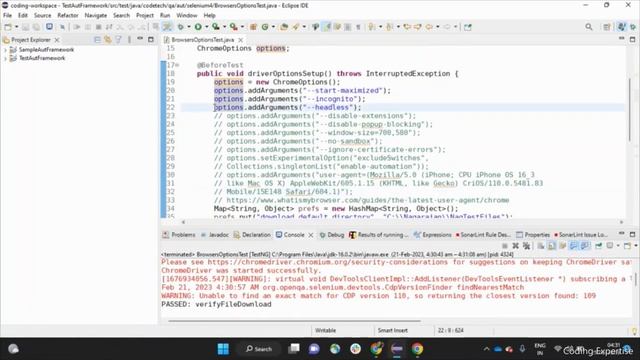Image resolution: width=640 pixels, height=360 pixels.
Task: Toggle Block Selection Mode icon
Action: pos(347,27)
